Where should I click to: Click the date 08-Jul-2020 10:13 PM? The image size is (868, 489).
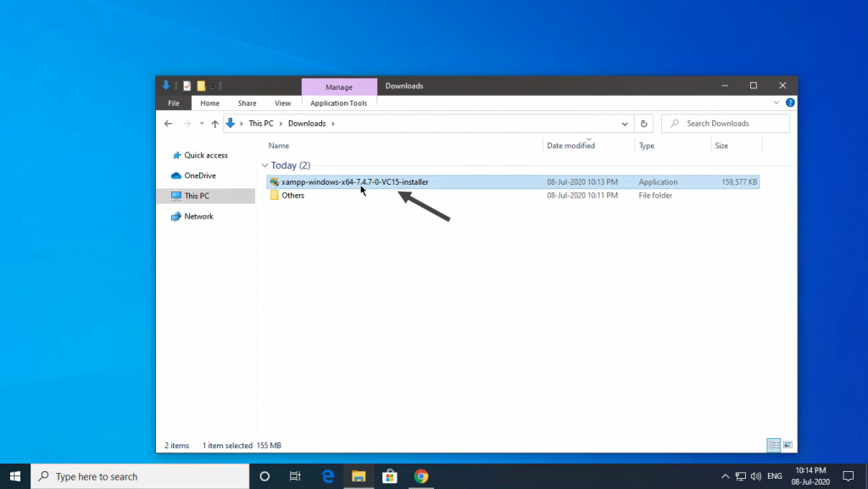tap(582, 182)
